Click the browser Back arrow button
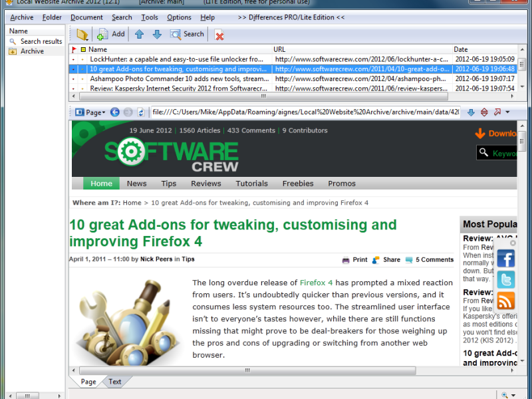Image resolution: width=532 pixels, height=399 pixels. pos(115,112)
